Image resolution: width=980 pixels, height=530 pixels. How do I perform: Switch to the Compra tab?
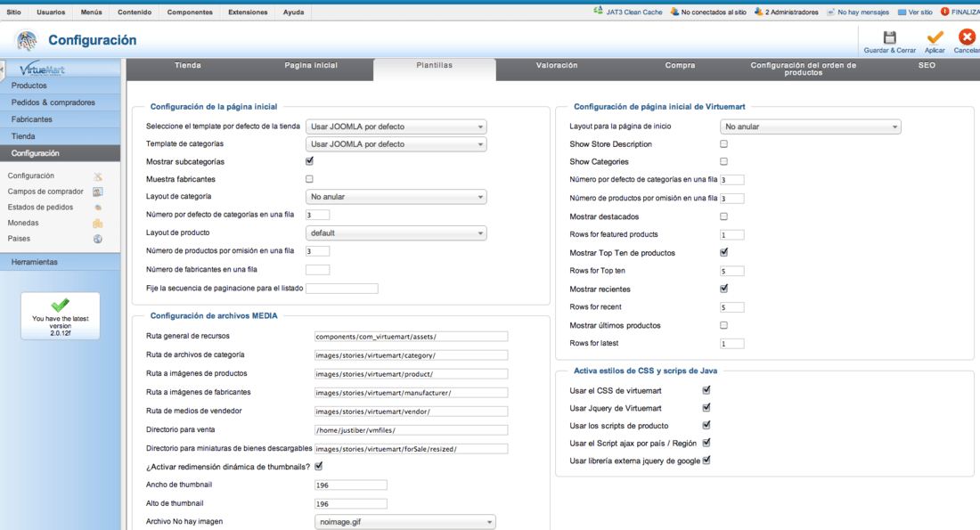680,69
